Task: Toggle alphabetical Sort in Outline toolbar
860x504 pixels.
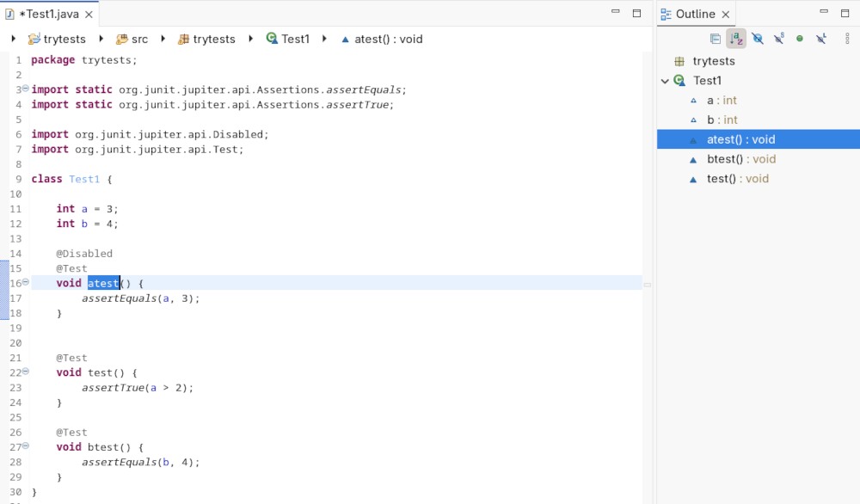Action: point(736,39)
